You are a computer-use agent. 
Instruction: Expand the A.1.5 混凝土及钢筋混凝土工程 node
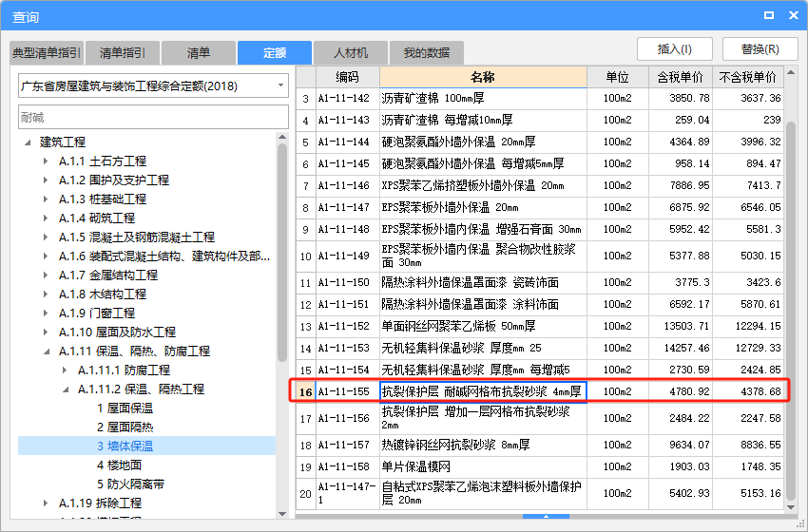click(x=47, y=237)
